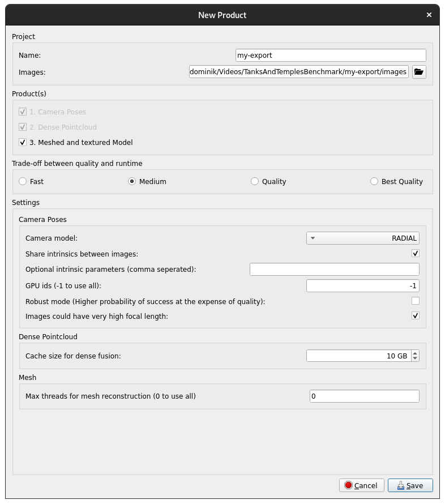Image resolution: width=445 pixels, height=504 pixels.
Task: Click the GPU ids input field
Action: click(362, 286)
